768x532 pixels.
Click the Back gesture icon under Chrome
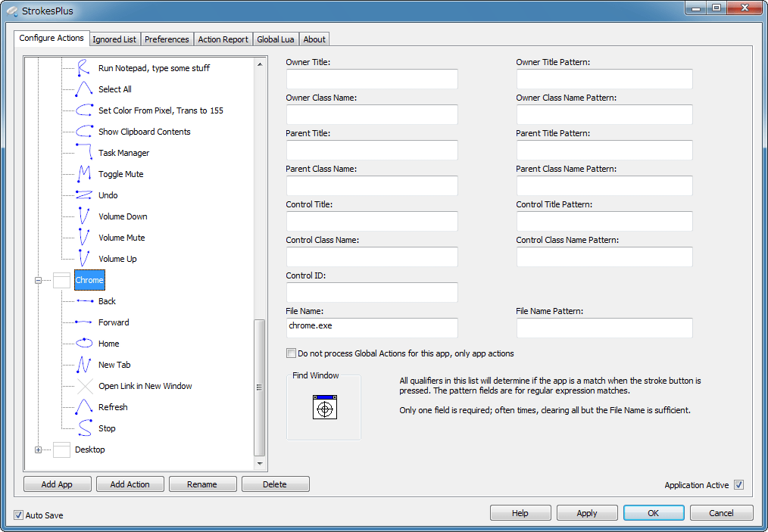[84, 301]
